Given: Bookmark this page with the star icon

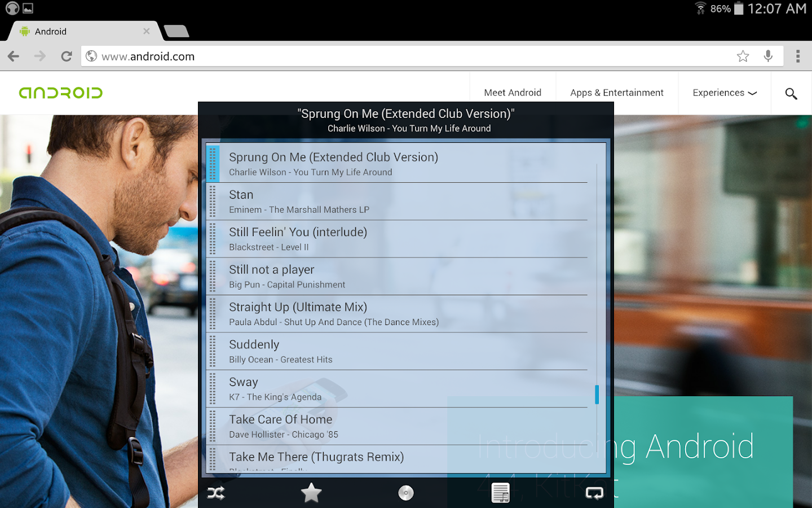Looking at the screenshot, I should click(x=743, y=56).
